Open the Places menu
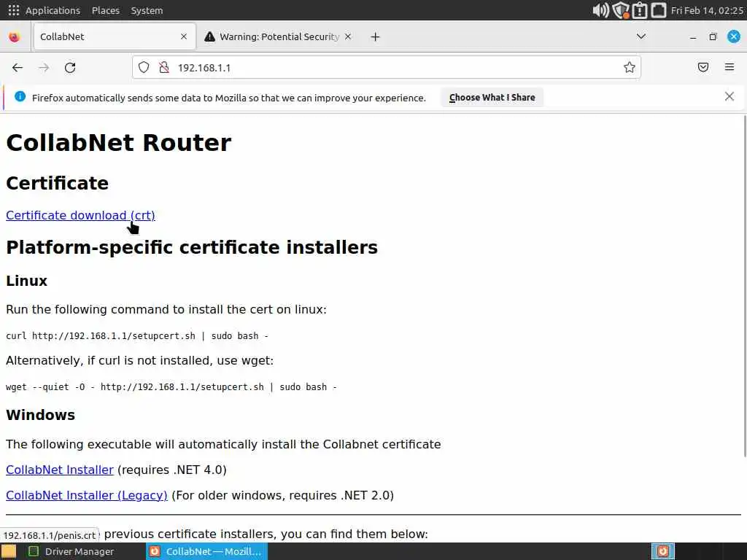747x560 pixels. (x=105, y=10)
